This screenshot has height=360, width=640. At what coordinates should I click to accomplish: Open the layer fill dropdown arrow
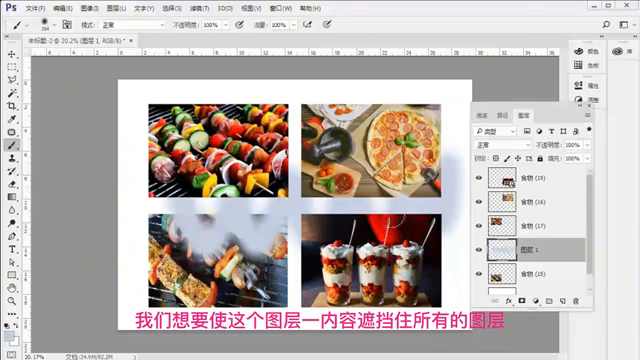[x=587, y=158]
